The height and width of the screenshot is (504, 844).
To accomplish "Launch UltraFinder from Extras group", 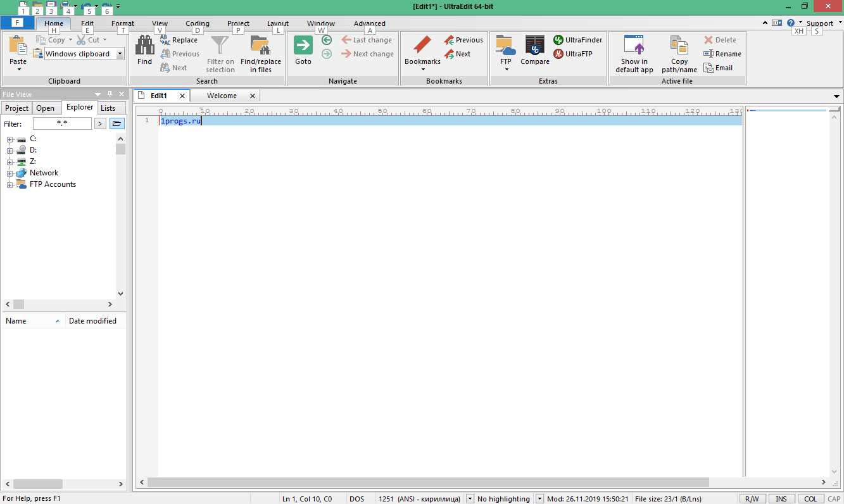I will [x=577, y=40].
